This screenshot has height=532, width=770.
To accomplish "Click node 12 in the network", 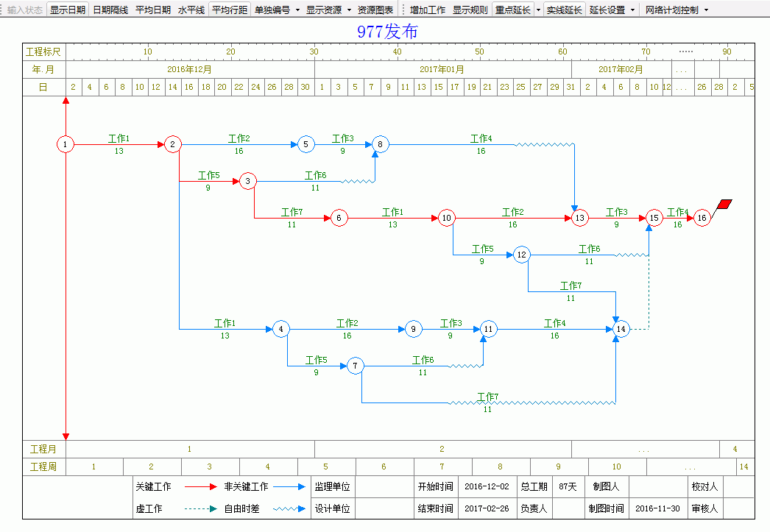I will [522, 255].
